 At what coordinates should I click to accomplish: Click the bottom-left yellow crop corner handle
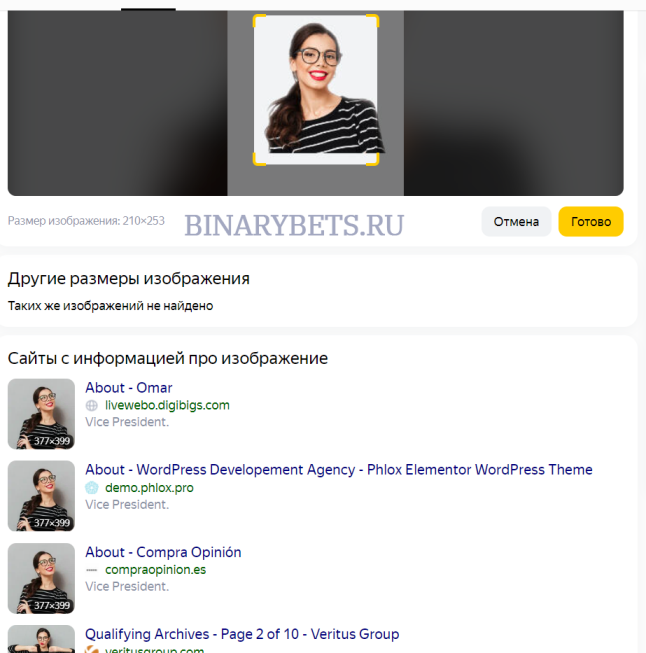259,160
